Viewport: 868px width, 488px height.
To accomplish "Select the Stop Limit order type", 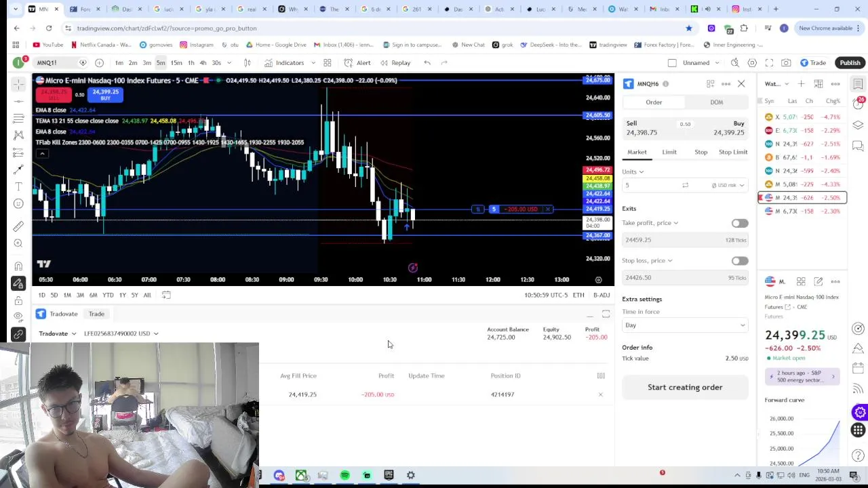I will coord(733,152).
